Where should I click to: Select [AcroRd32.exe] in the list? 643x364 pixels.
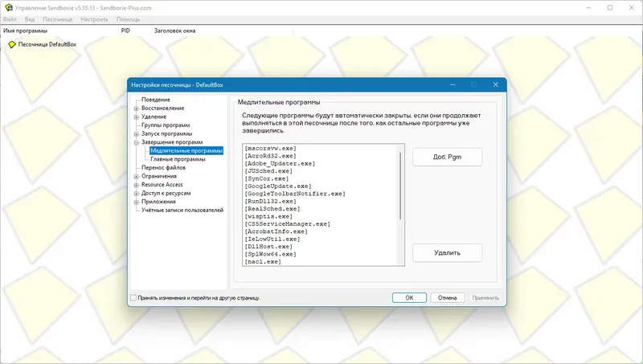coord(270,156)
